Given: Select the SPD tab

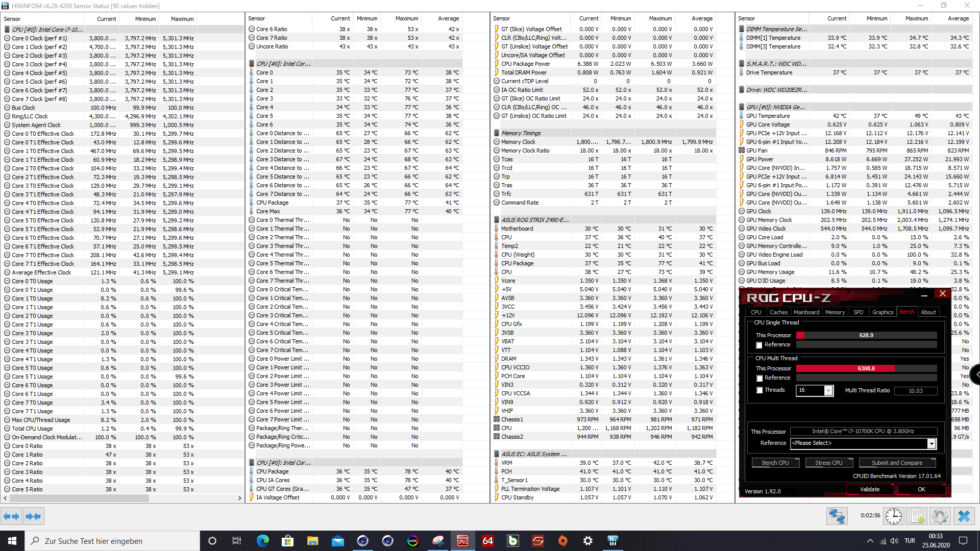Looking at the screenshot, I should point(859,312).
